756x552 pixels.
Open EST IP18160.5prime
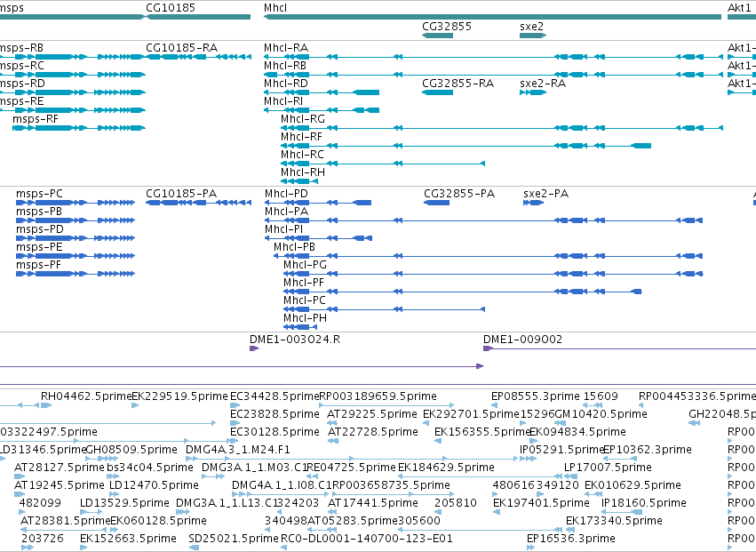coord(644,503)
